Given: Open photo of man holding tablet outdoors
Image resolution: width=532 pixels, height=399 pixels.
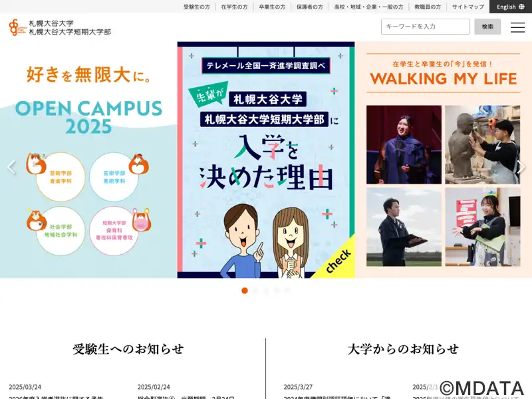Looking at the screenshot, I should coord(404,227).
